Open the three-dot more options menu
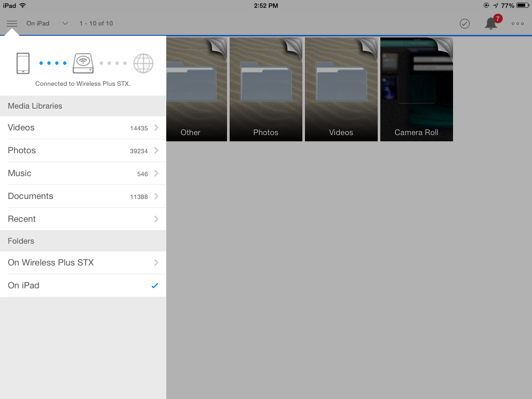Image resolution: width=532 pixels, height=399 pixels. click(517, 23)
